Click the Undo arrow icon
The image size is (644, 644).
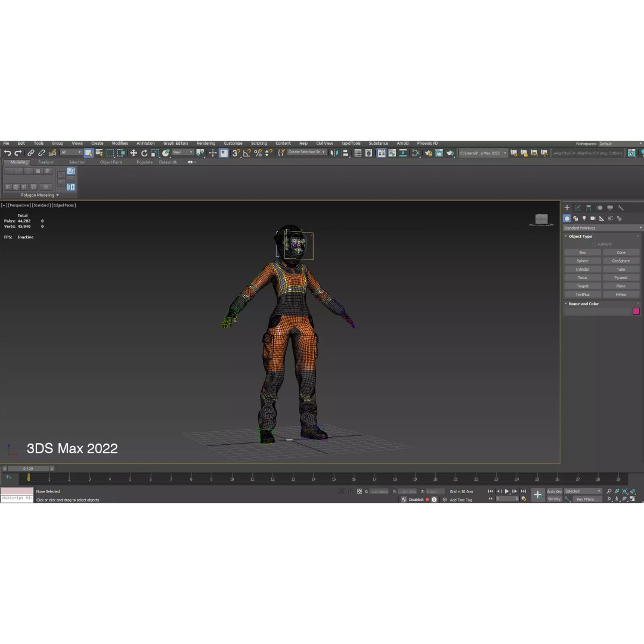(7, 153)
